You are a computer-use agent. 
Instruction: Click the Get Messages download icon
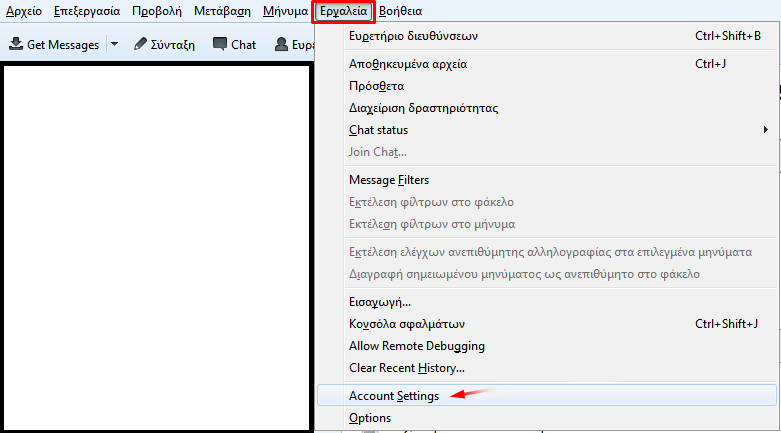pos(16,44)
